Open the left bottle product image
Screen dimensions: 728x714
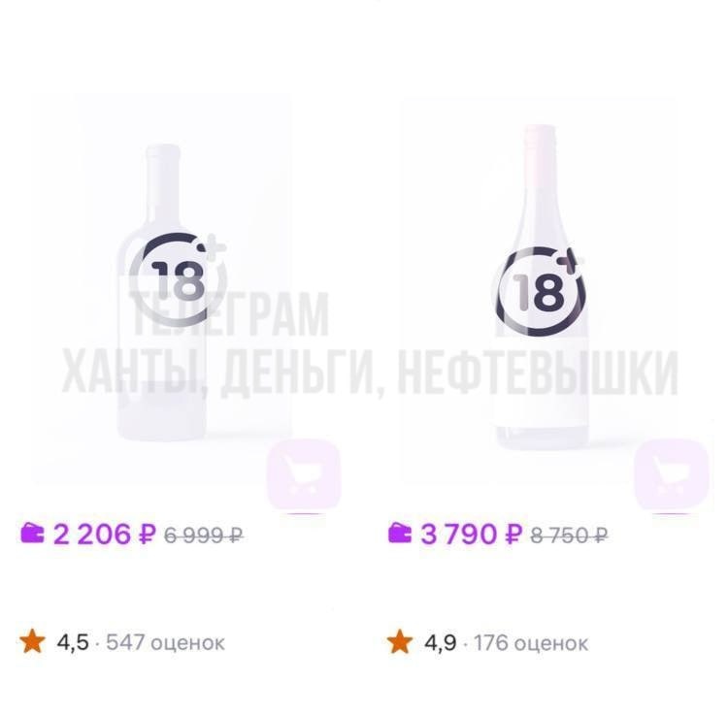click(x=161, y=289)
